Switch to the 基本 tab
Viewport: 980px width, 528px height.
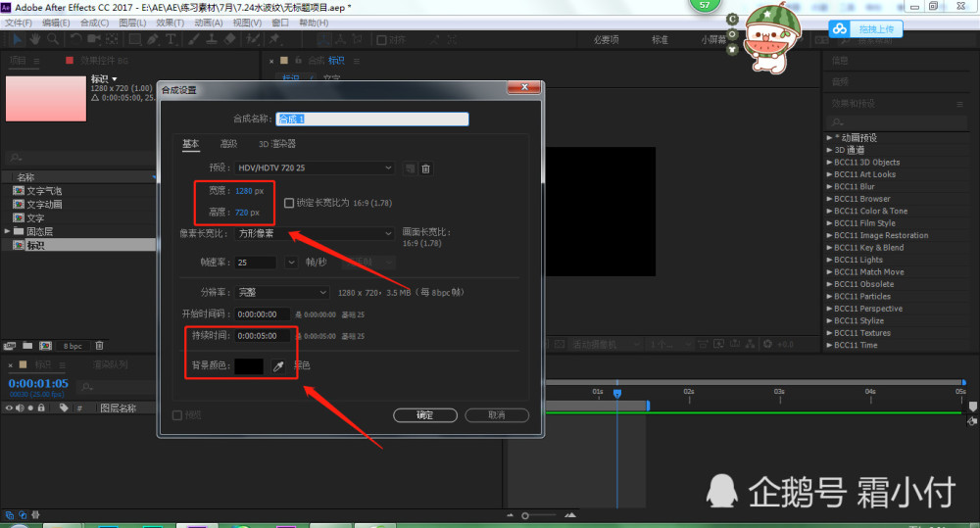[x=191, y=144]
